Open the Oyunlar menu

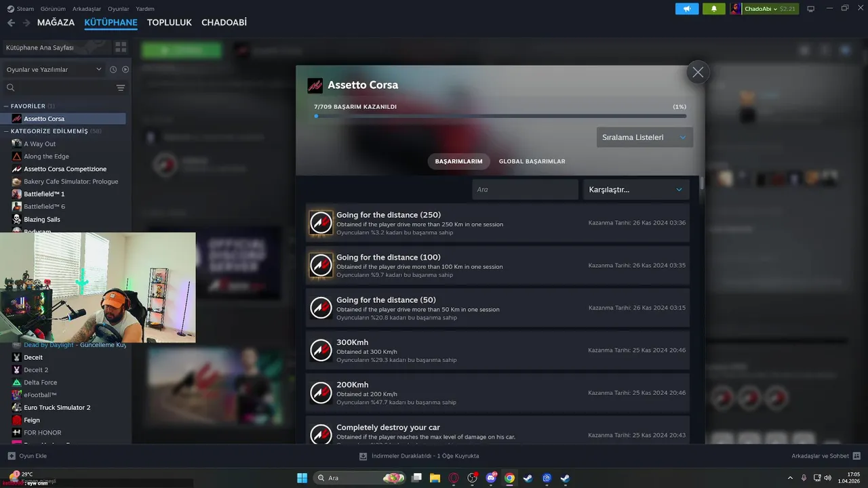click(119, 9)
